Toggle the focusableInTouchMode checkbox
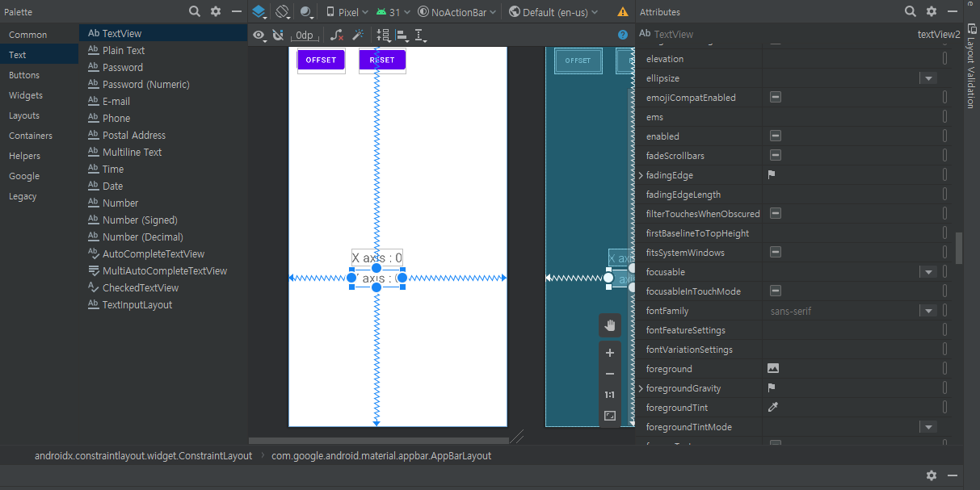This screenshot has width=980, height=490. click(775, 291)
